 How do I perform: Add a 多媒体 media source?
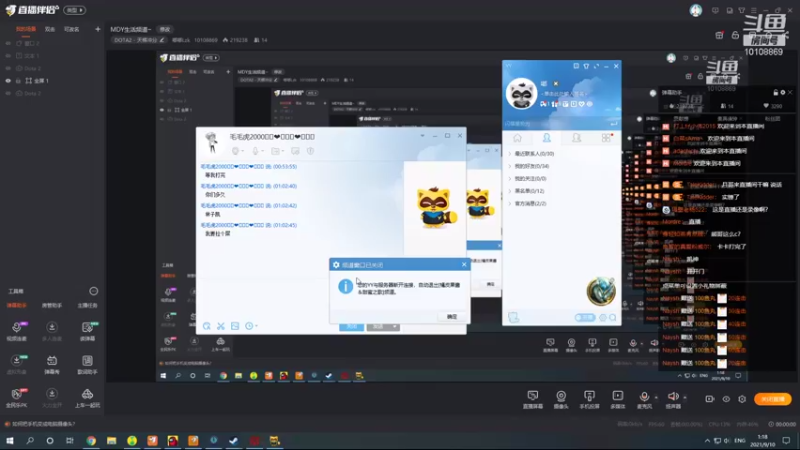pos(617,399)
